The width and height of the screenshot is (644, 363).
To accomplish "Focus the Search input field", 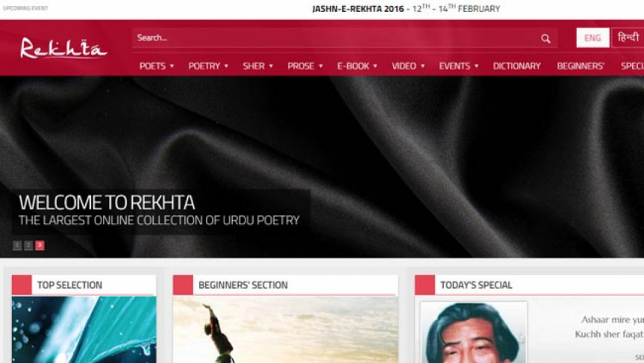I will (335, 38).
